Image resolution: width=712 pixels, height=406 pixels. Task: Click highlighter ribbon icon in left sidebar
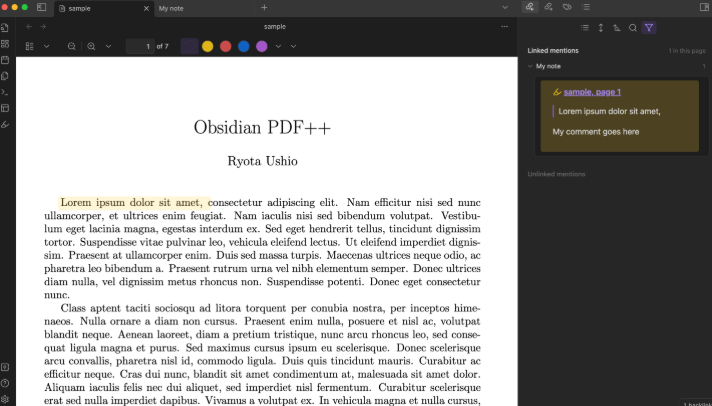point(5,124)
